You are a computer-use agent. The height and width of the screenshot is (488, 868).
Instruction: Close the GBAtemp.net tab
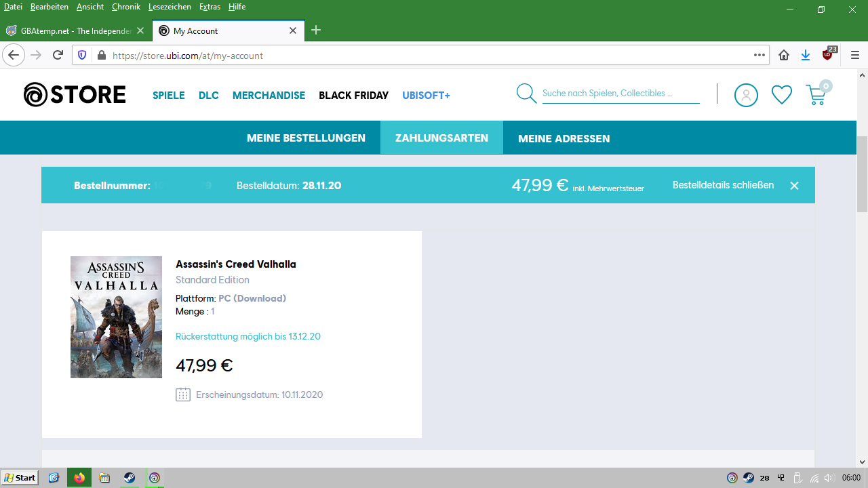click(x=140, y=30)
